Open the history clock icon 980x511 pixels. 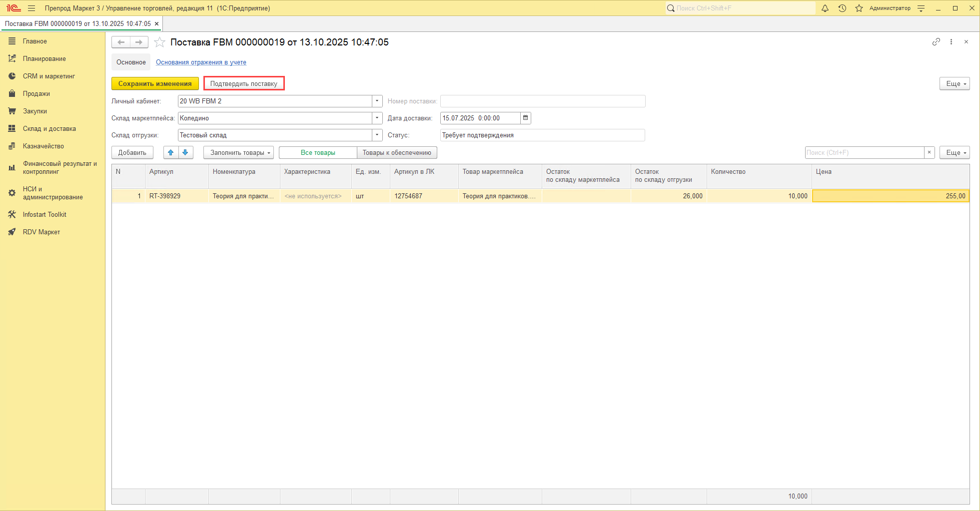tap(842, 8)
